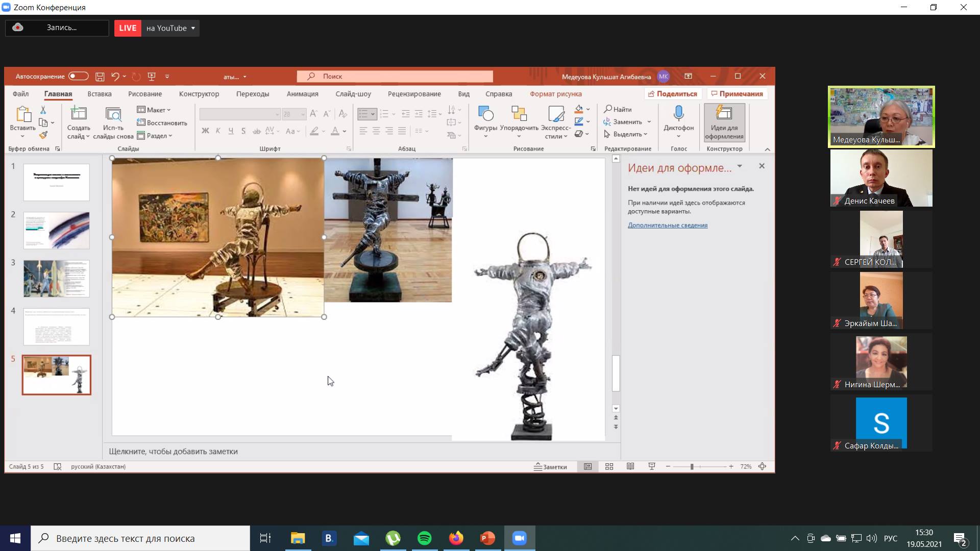Click the Decrease font size icon
Viewport: 980px width, 551px height.
click(x=326, y=114)
